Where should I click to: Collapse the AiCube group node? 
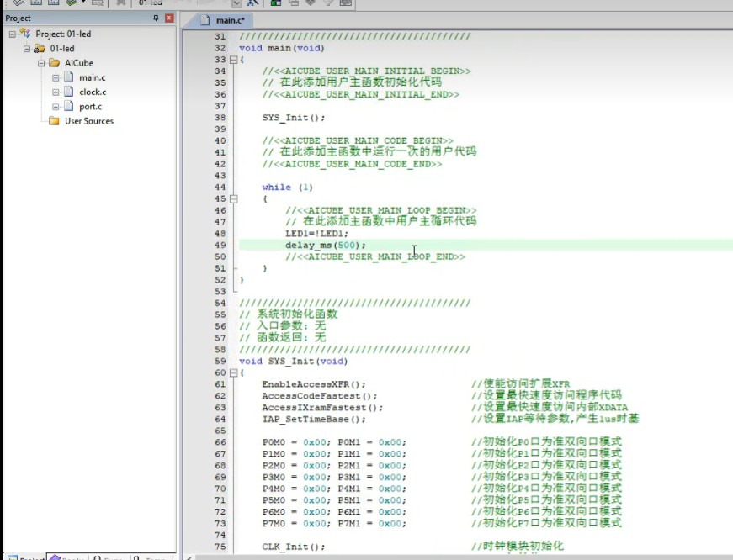(41, 63)
